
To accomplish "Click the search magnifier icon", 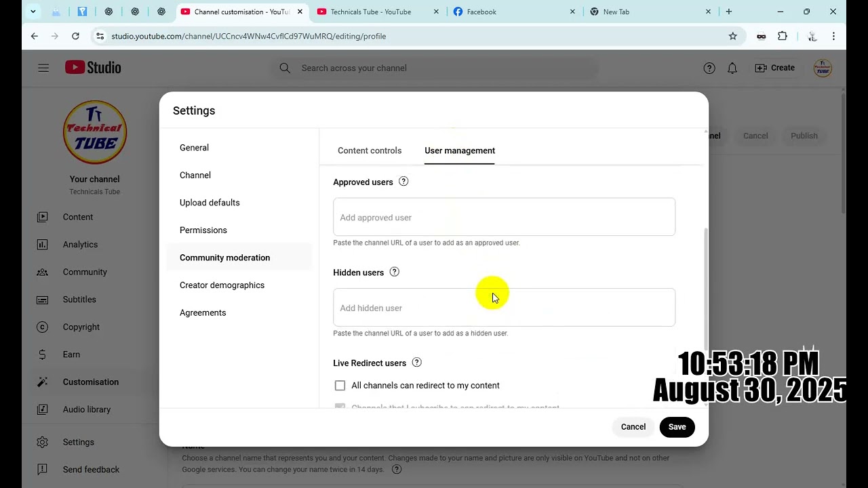I will (285, 68).
